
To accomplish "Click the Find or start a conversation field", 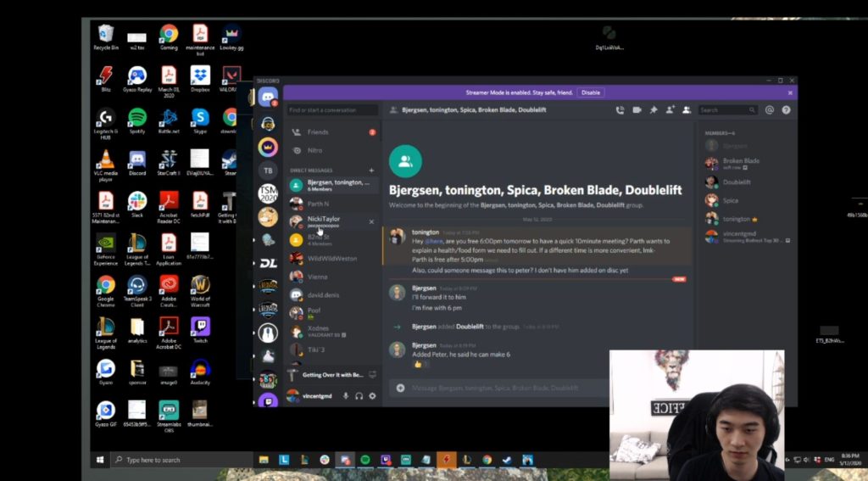I will [332, 110].
